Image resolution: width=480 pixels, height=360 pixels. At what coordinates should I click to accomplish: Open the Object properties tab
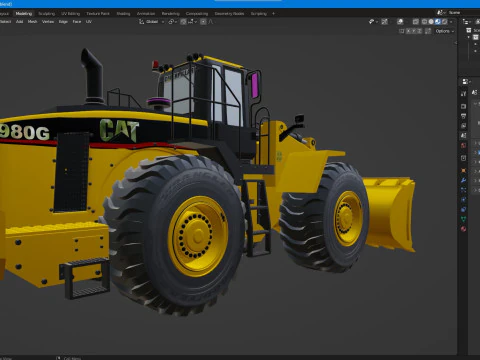click(x=463, y=171)
